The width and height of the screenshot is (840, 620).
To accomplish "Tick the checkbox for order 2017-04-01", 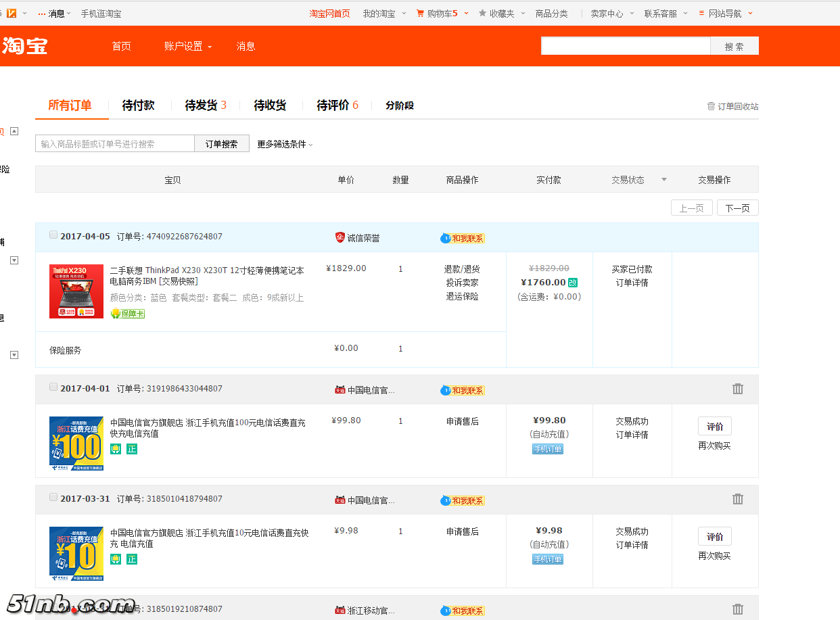I will tap(53, 387).
